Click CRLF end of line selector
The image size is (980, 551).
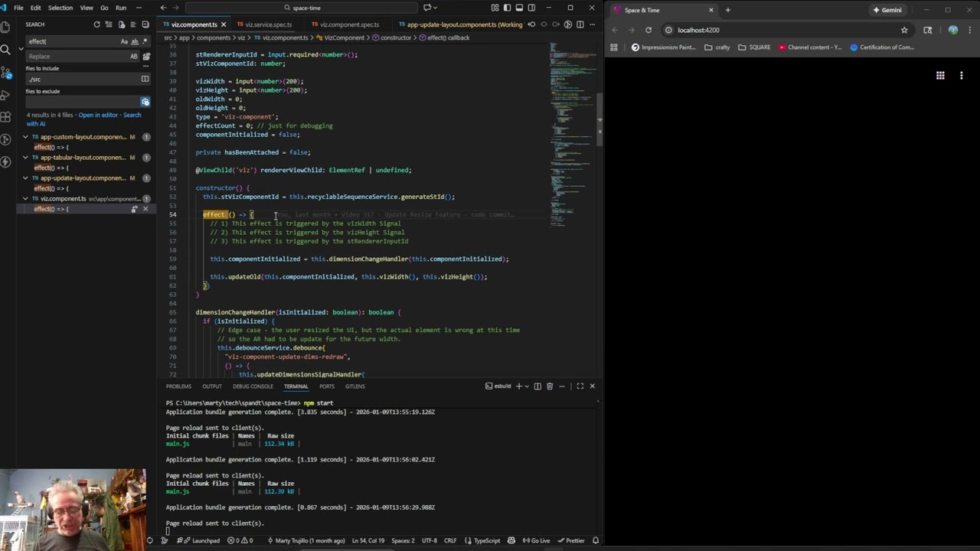point(450,541)
